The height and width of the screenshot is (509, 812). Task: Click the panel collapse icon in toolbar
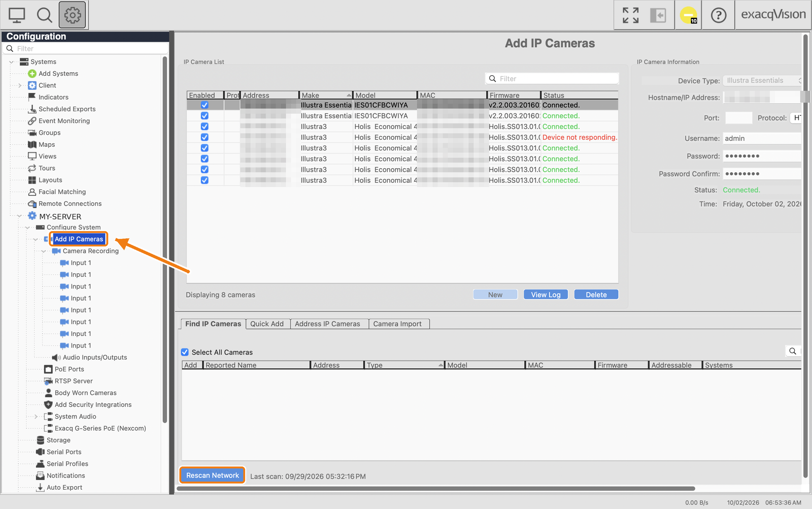tap(658, 15)
